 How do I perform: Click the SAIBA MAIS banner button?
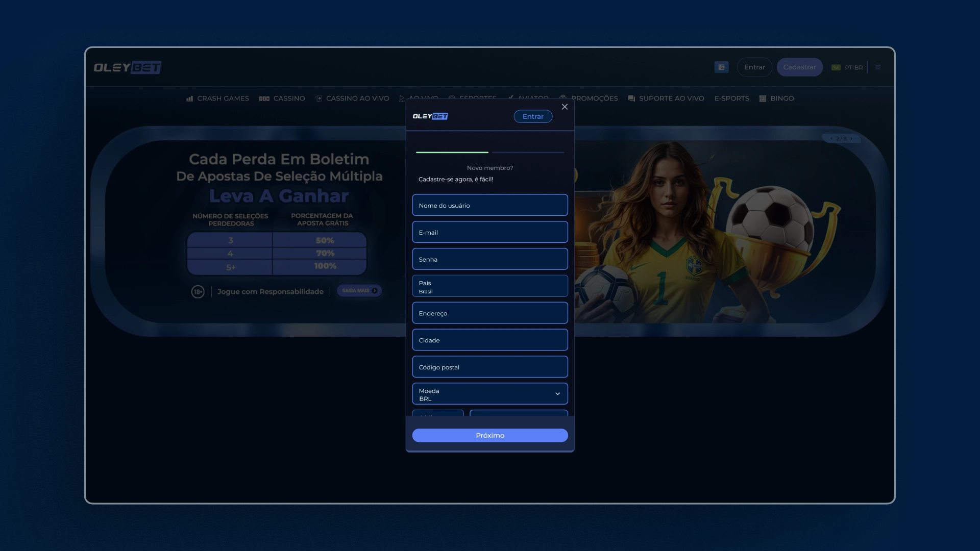click(x=359, y=291)
